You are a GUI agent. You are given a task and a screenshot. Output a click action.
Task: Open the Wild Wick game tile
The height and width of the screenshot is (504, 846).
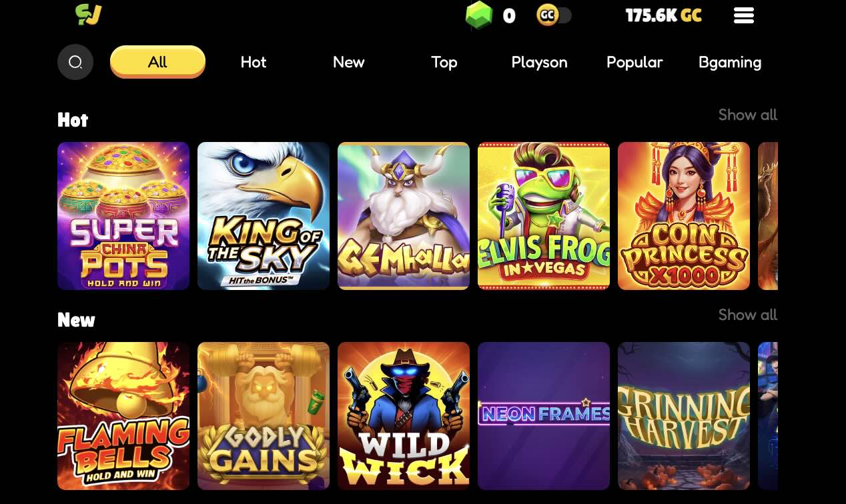click(404, 416)
